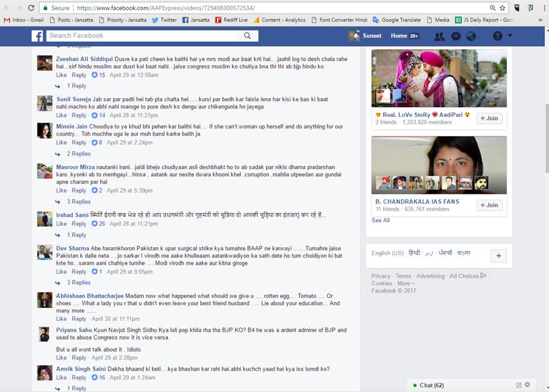Bookmark page with the star icon

point(502,8)
